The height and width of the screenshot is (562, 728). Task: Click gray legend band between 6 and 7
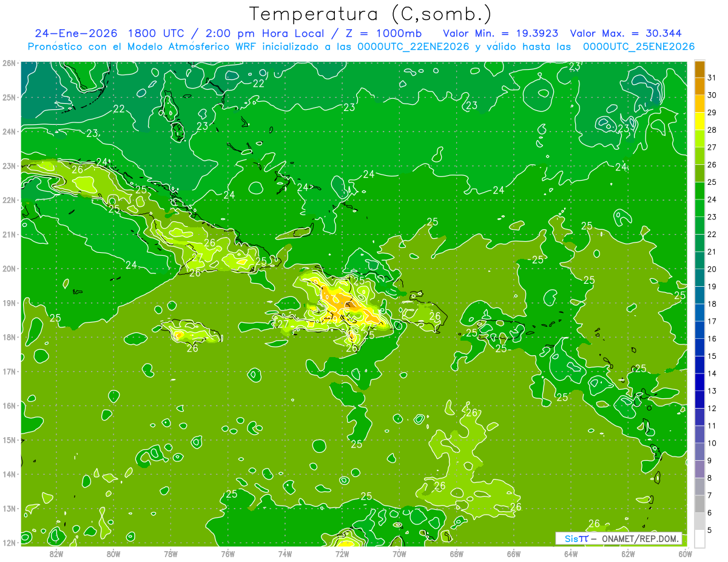pyautogui.click(x=699, y=504)
